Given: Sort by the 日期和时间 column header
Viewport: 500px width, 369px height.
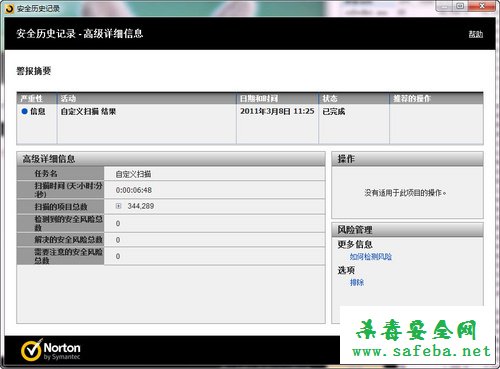Looking at the screenshot, I should tap(277, 98).
